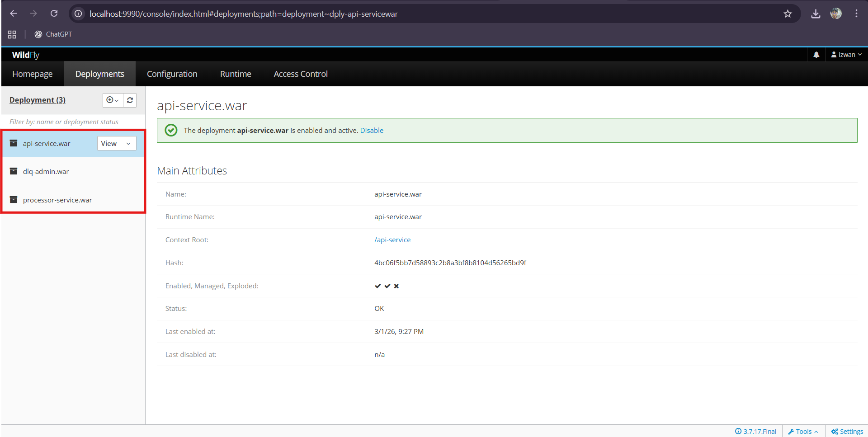Image resolution: width=868 pixels, height=437 pixels.
Task: Click the deployment filter input field
Action: coord(72,122)
